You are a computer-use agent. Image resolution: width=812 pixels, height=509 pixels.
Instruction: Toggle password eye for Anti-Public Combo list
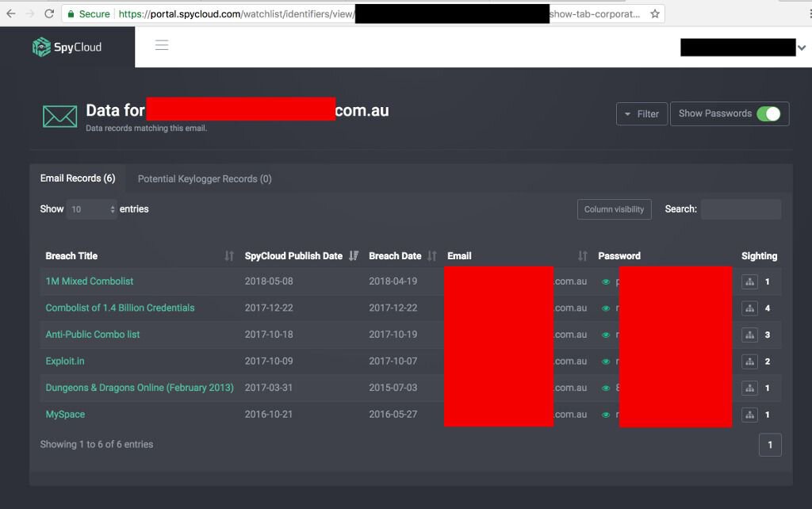(605, 335)
